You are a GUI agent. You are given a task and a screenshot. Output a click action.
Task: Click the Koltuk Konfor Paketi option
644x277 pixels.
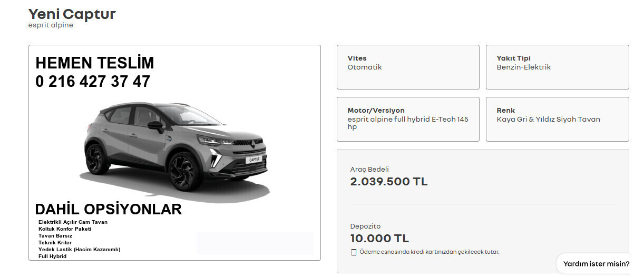(65, 229)
